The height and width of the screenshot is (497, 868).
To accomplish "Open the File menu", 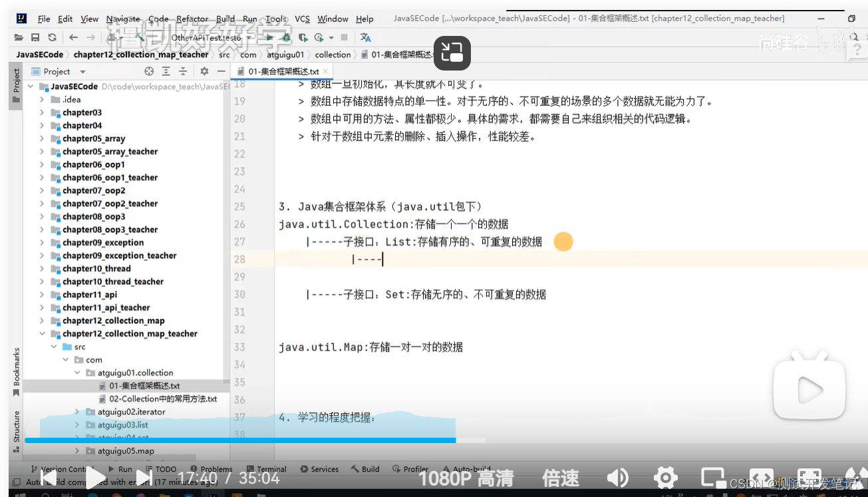I will (x=44, y=19).
